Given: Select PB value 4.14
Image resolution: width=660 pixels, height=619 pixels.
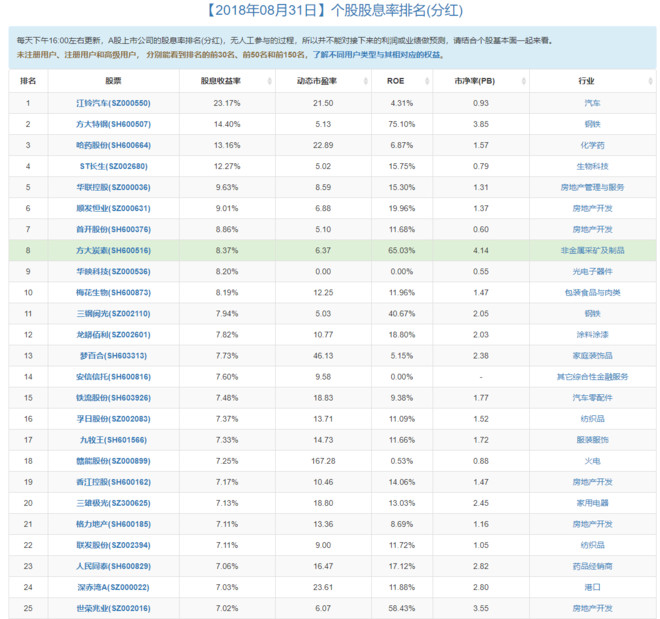Looking at the screenshot, I should 481,250.
